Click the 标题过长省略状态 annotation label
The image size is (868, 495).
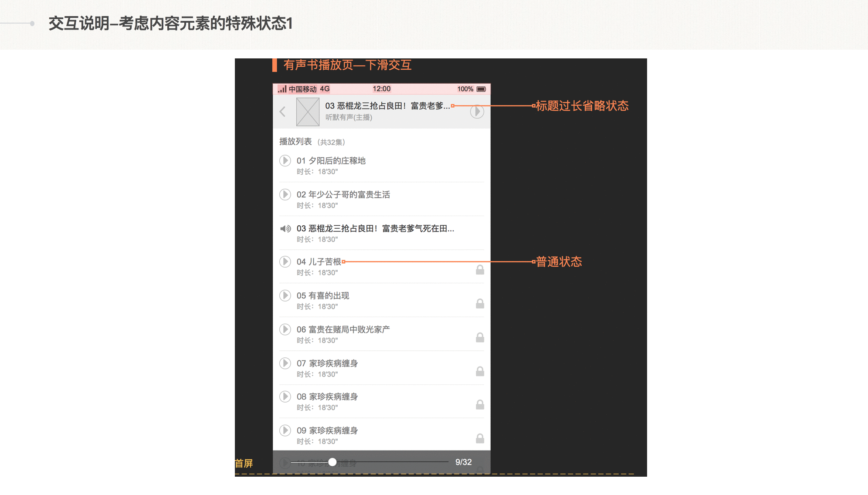tap(582, 106)
